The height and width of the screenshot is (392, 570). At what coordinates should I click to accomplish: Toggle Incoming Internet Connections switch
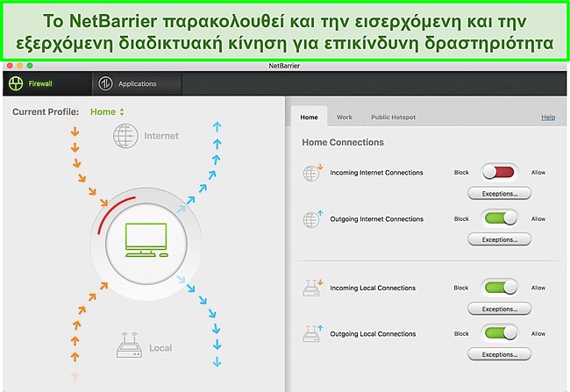(x=500, y=173)
